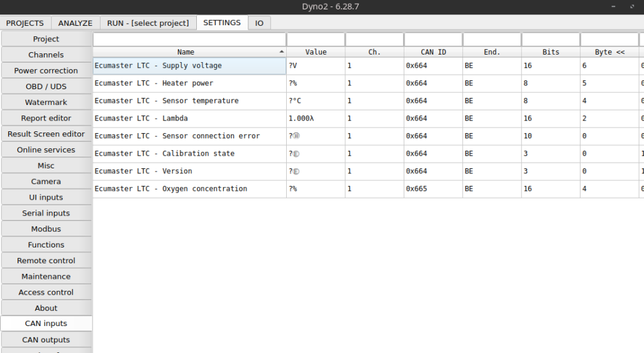The image size is (644, 353).
Task: Focus the Ch. filter input field
Action: (375, 40)
